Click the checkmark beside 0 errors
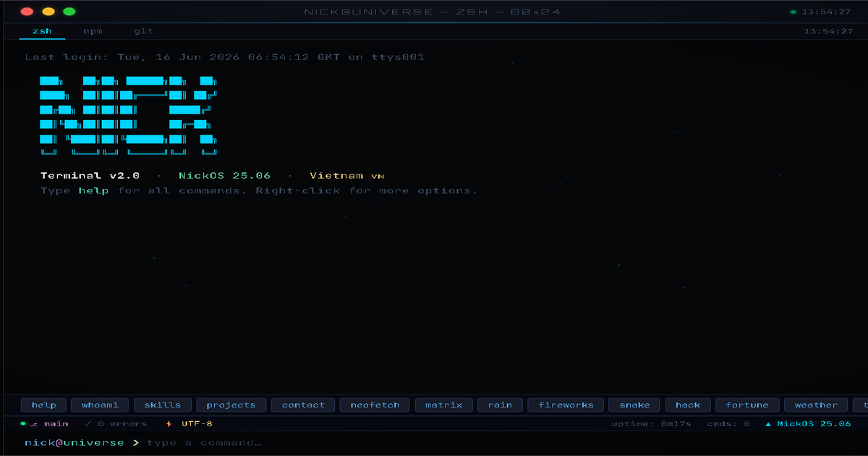 (x=88, y=424)
